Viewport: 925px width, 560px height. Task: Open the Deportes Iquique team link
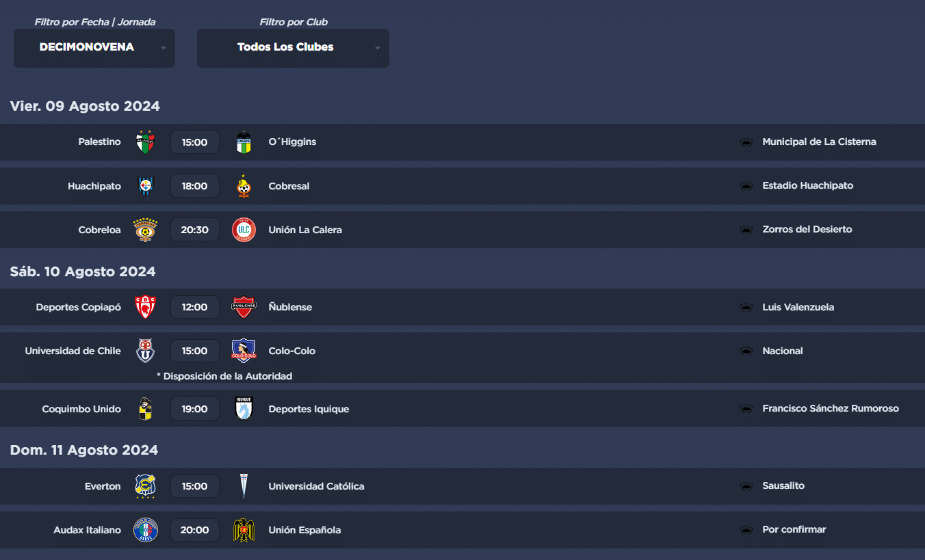click(x=309, y=409)
